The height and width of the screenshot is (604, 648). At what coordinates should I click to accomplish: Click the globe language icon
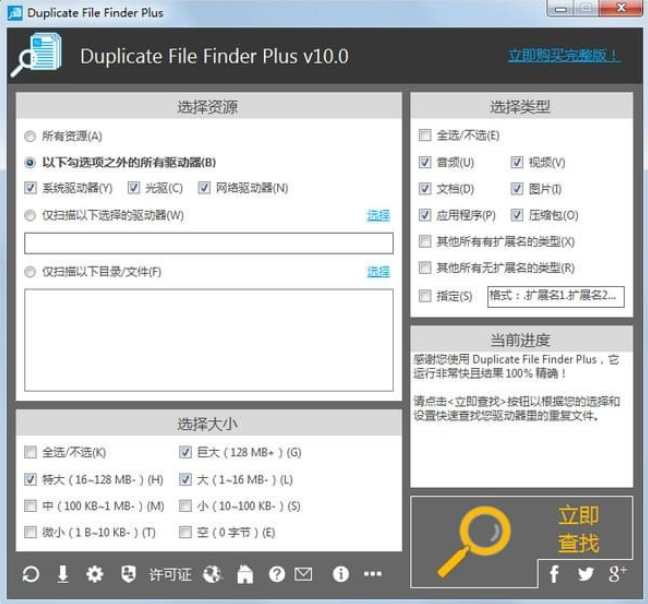213,574
